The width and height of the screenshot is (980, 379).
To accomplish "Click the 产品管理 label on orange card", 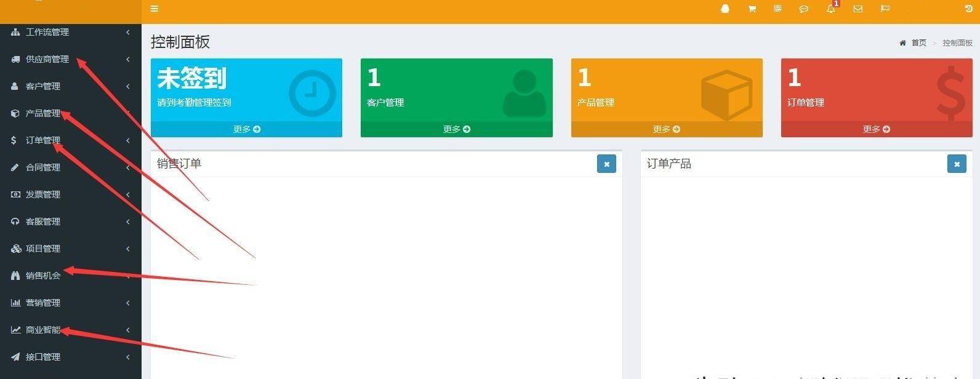I will tap(595, 103).
